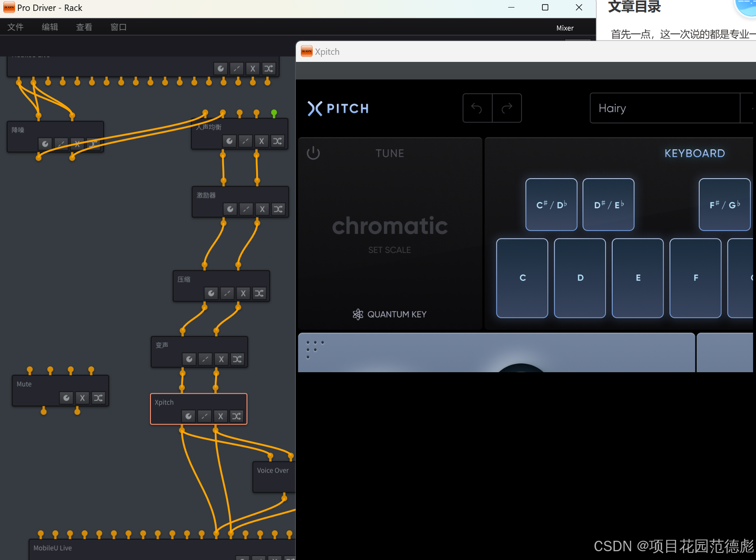Click the X icon on the Mute node
The image size is (756, 560).
82,398
